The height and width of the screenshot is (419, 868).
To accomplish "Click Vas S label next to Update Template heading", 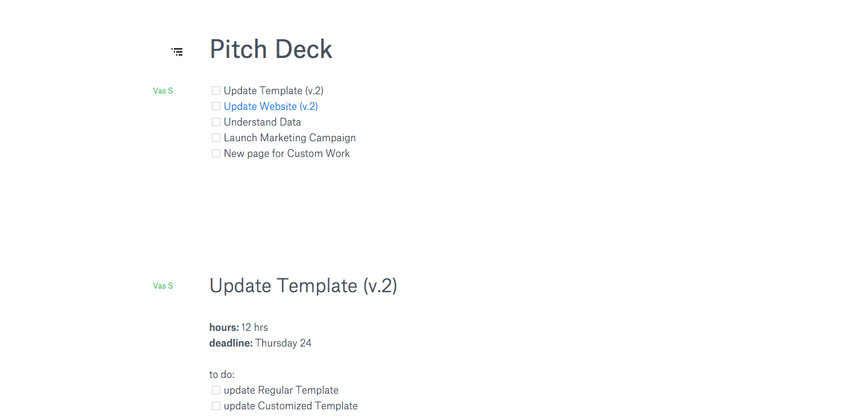I will 163,286.
